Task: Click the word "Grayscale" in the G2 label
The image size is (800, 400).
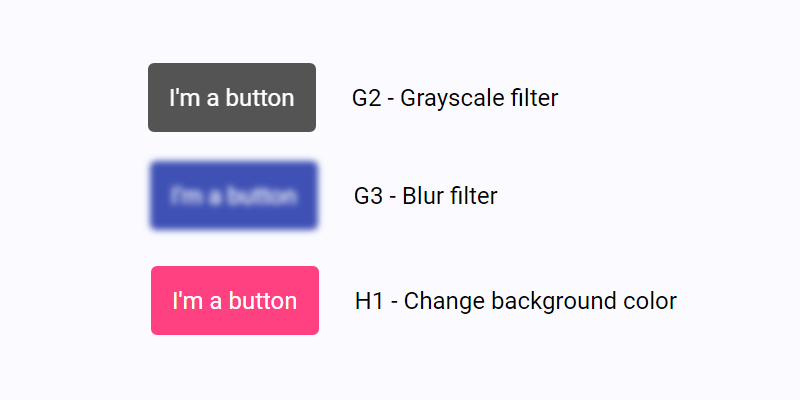Action: pyautogui.click(x=446, y=98)
